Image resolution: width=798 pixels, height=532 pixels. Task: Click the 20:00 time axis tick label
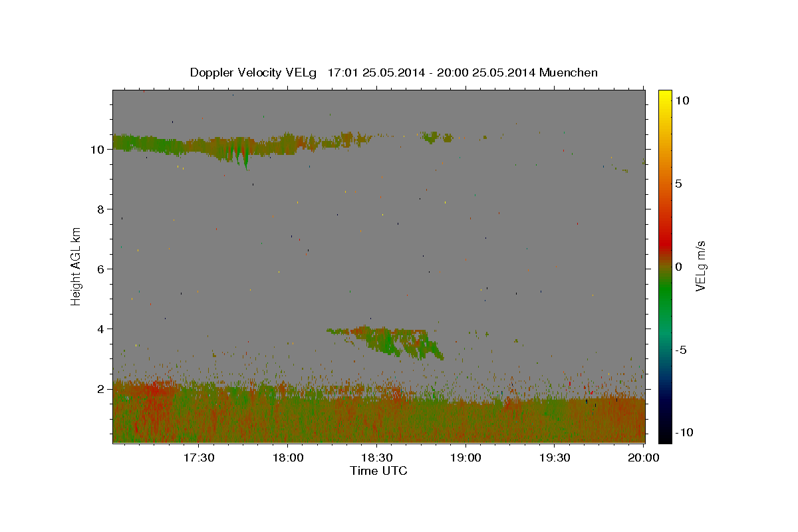point(644,458)
